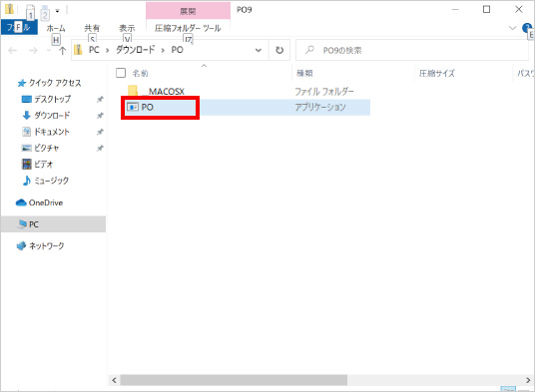
Task: Open デスクトップ in the sidebar
Action: [x=46, y=99]
